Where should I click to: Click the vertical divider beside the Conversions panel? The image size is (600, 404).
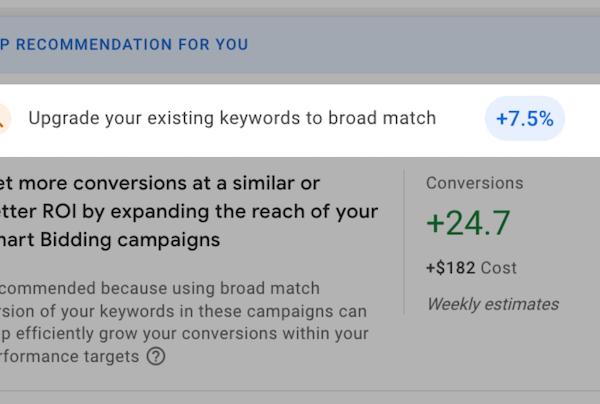404,242
